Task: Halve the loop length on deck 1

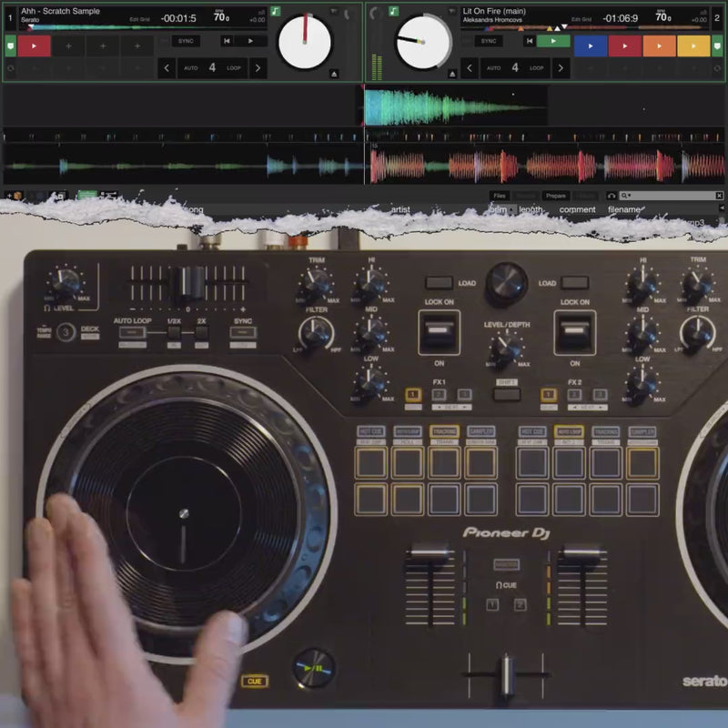Action: [167, 68]
